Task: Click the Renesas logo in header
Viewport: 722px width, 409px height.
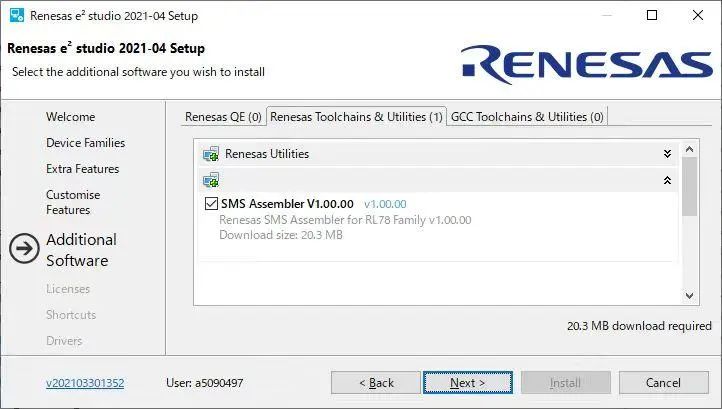Action: (x=587, y=64)
